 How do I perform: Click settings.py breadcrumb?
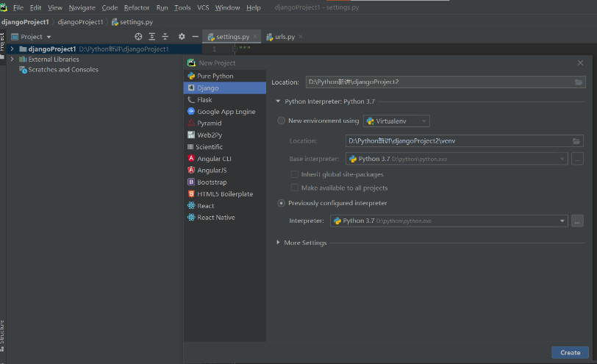[x=132, y=22]
